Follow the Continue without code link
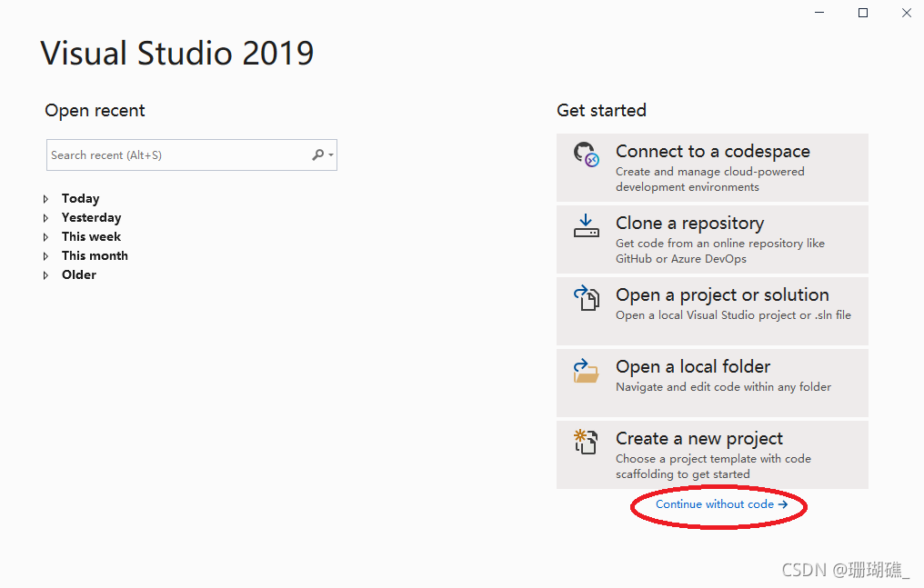 (721, 504)
